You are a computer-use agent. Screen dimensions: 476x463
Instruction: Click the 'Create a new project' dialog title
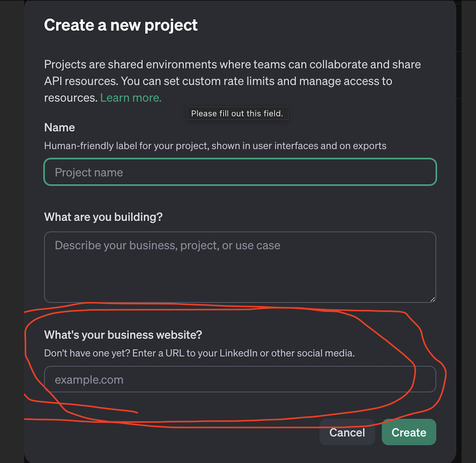click(x=121, y=25)
